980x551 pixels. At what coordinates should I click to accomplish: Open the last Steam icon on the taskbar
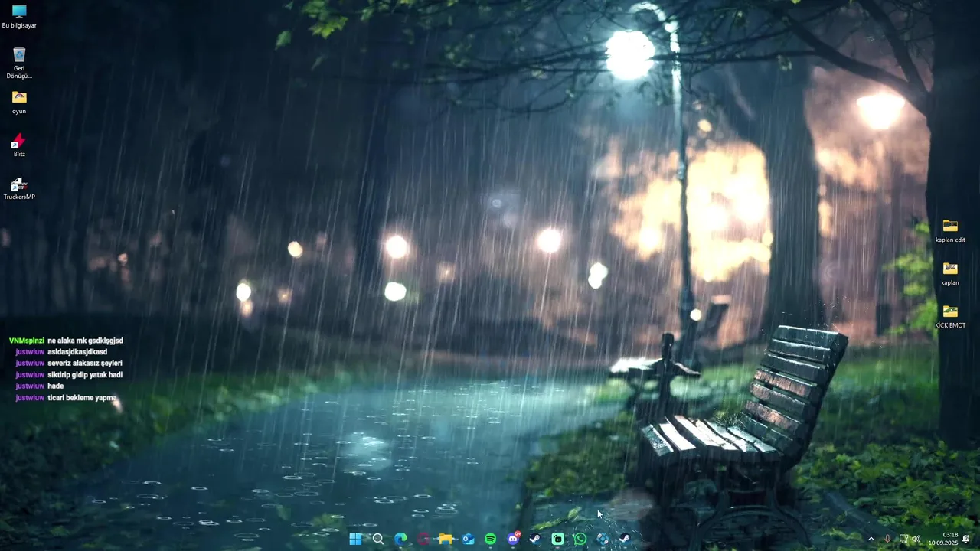pyautogui.click(x=625, y=539)
